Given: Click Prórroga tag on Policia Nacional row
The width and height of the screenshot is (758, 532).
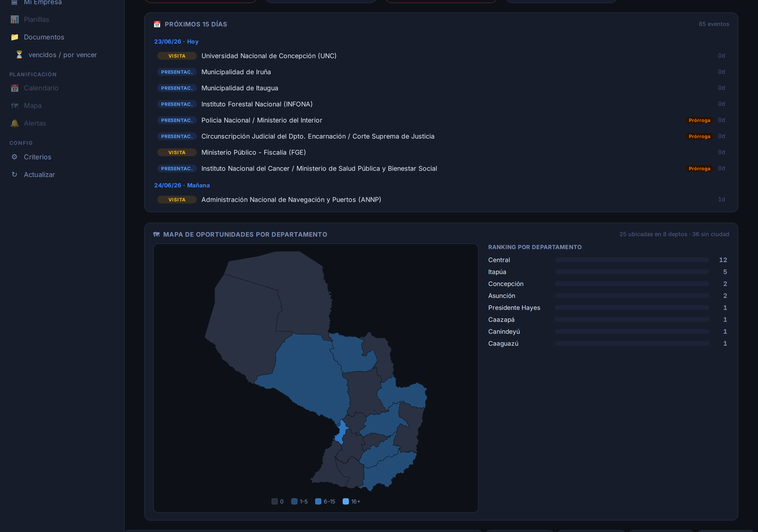Looking at the screenshot, I should coord(699,120).
